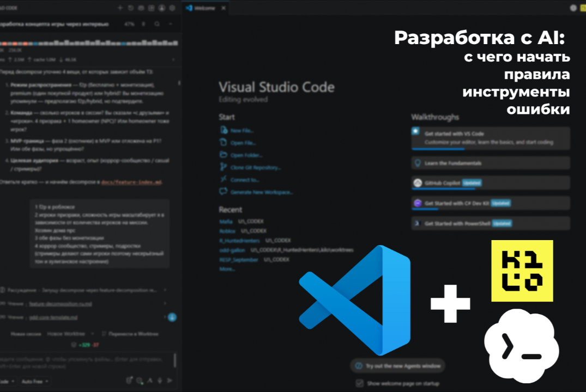Click the Новое Worktree button
Viewport: 586px width, 392px height.
pos(66,334)
